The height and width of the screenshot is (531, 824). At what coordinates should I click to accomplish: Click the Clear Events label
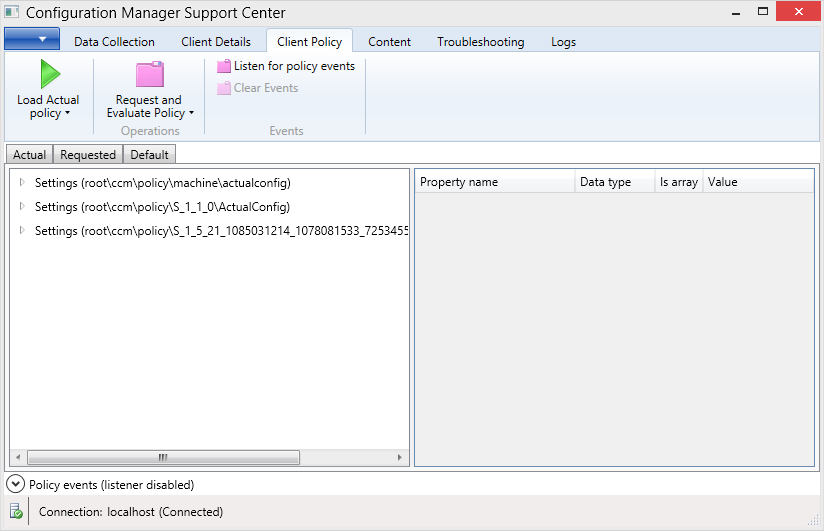coord(266,88)
